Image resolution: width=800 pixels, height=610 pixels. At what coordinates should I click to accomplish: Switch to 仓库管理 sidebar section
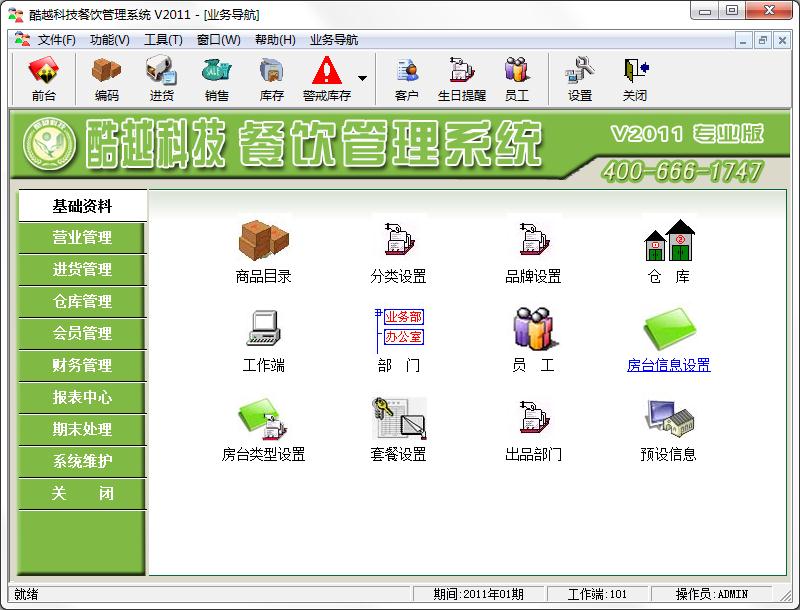(x=82, y=301)
